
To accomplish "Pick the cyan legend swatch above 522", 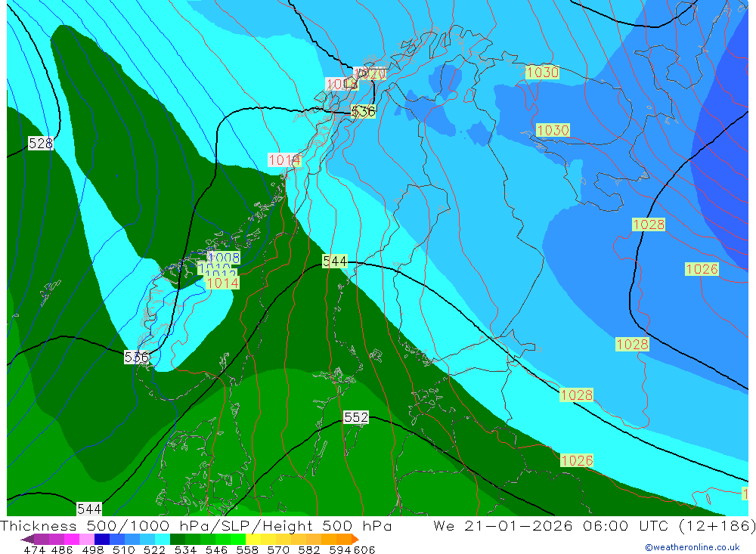I will 162,539.
